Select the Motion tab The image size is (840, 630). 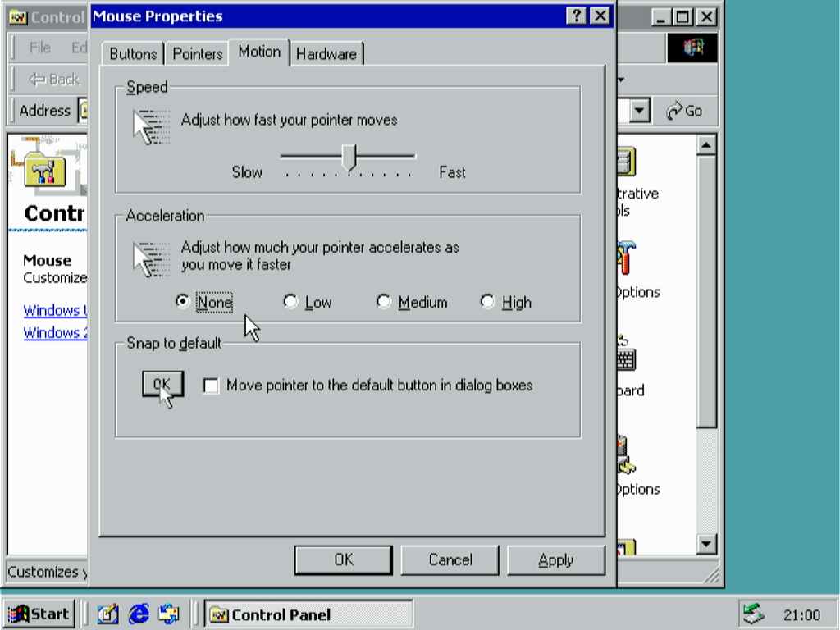coord(259,52)
